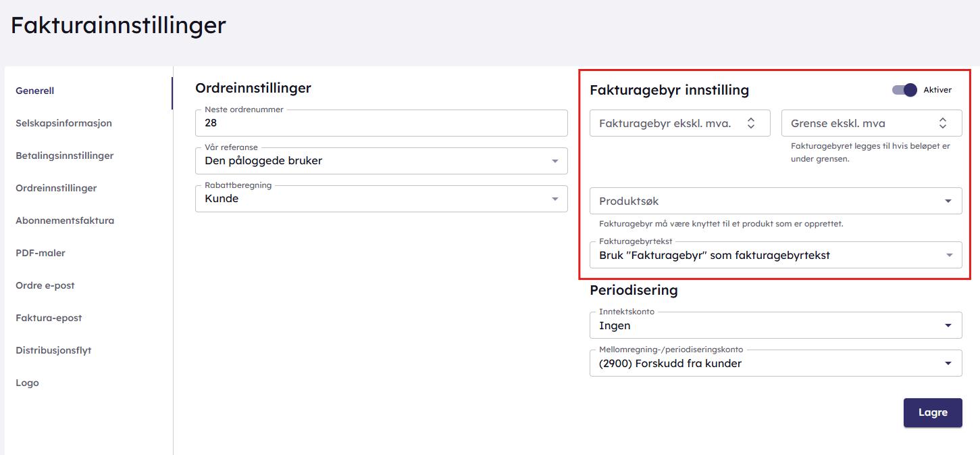Select Ordre e-post in the sidebar
980x455 pixels.
point(45,285)
